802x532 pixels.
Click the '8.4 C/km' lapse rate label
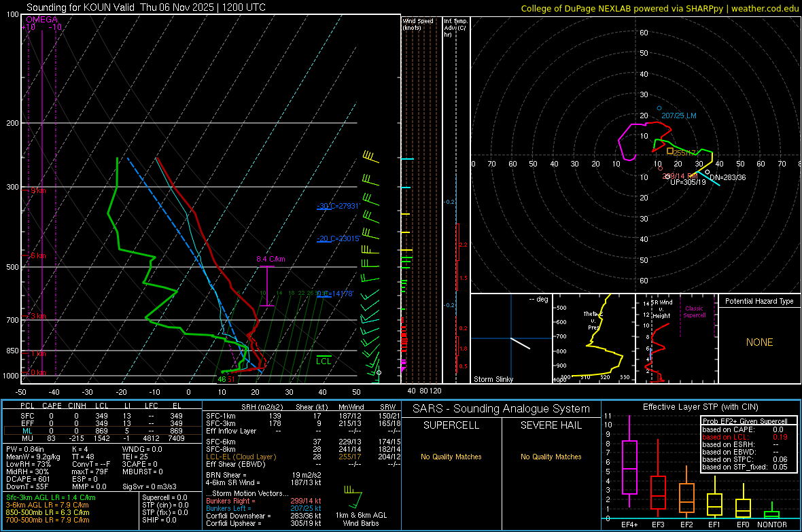pyautogui.click(x=271, y=259)
